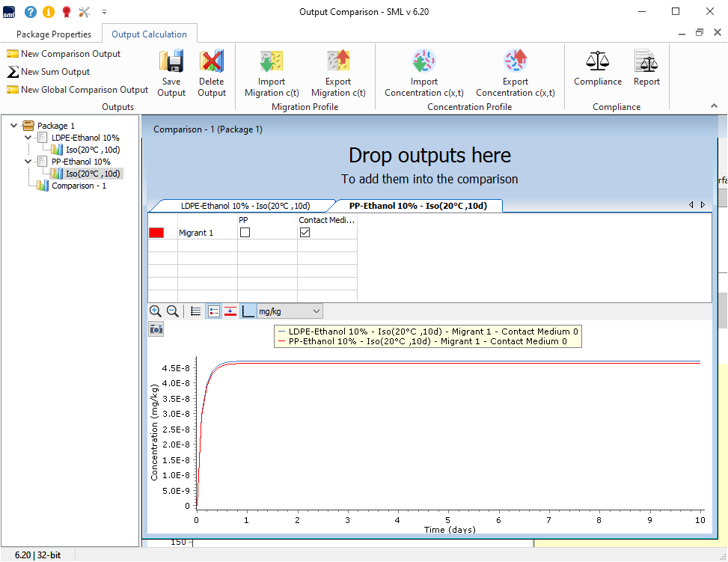Viewport: 728px width, 562px height.
Task: Click New Sum Output
Action: click(55, 72)
